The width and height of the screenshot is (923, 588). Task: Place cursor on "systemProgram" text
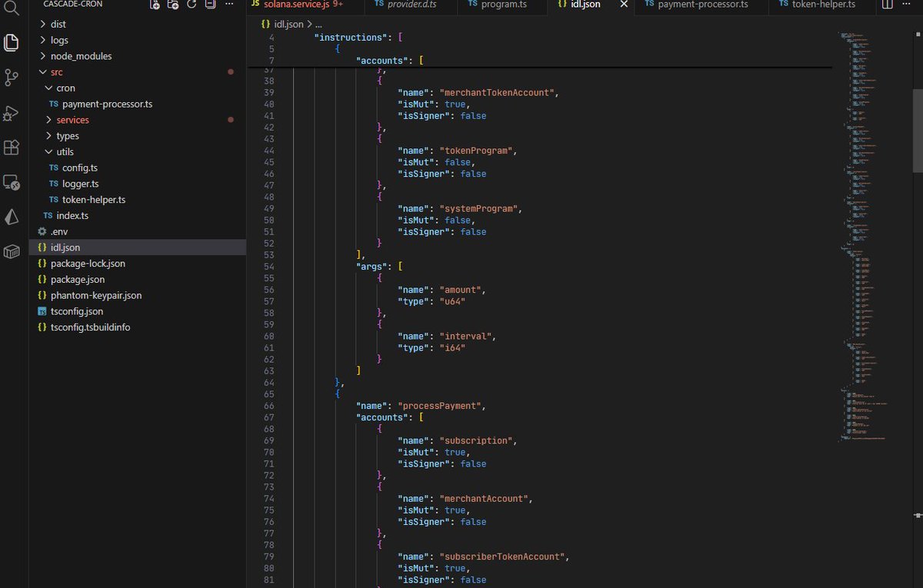pyautogui.click(x=478, y=208)
